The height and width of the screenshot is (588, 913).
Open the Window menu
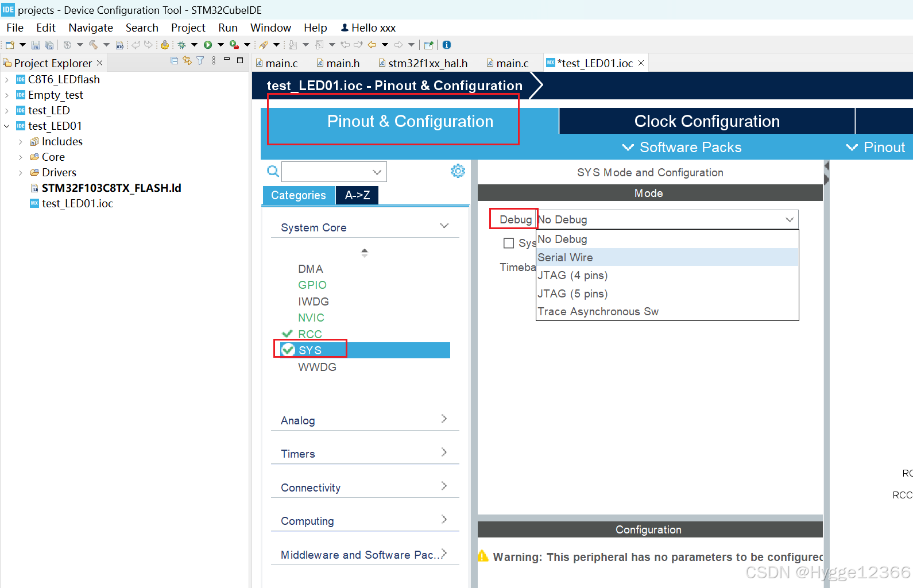click(x=270, y=28)
